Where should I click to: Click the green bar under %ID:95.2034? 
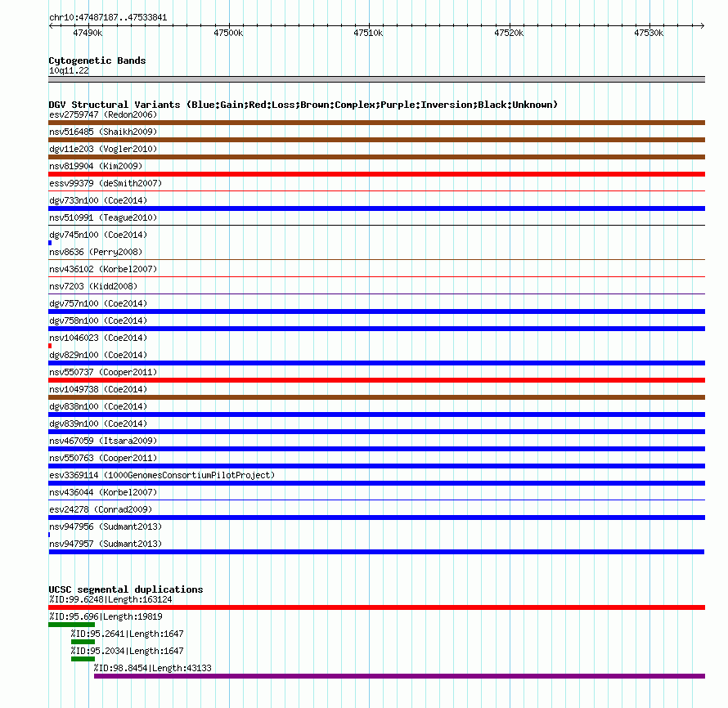pos(83,659)
